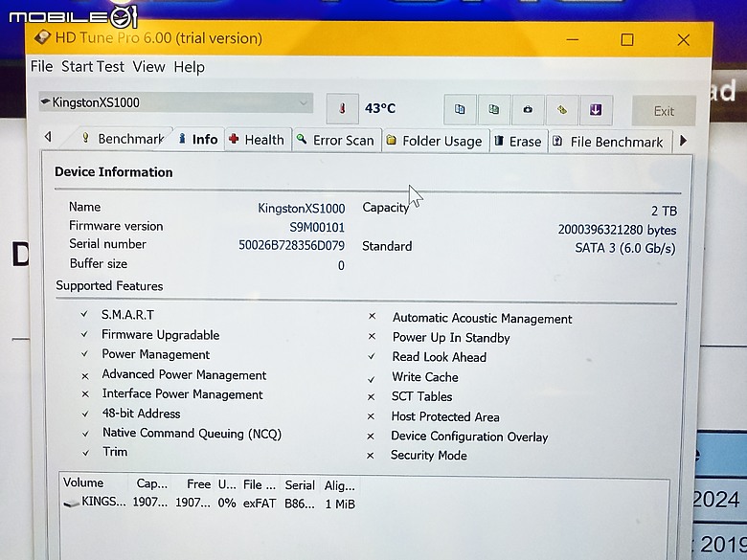Click the HD Tune Pro title bar icon

42,37
